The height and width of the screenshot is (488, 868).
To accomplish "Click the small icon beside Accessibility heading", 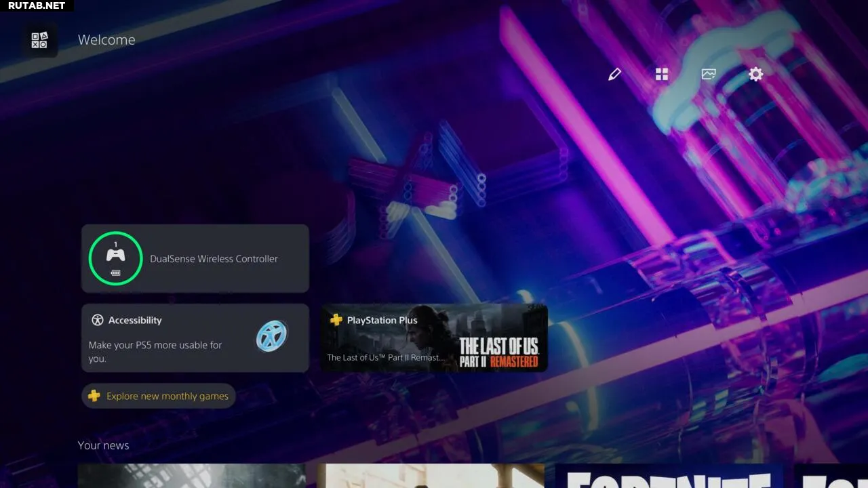I will tap(98, 321).
